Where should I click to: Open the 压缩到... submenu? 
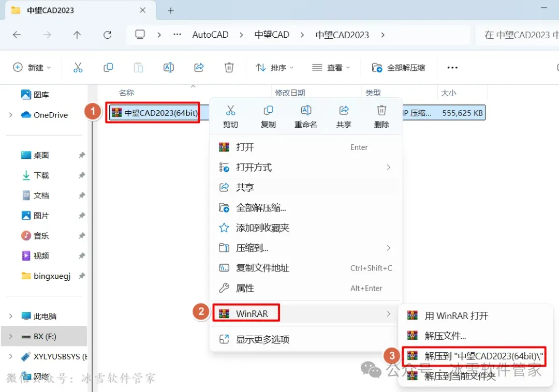click(305, 248)
